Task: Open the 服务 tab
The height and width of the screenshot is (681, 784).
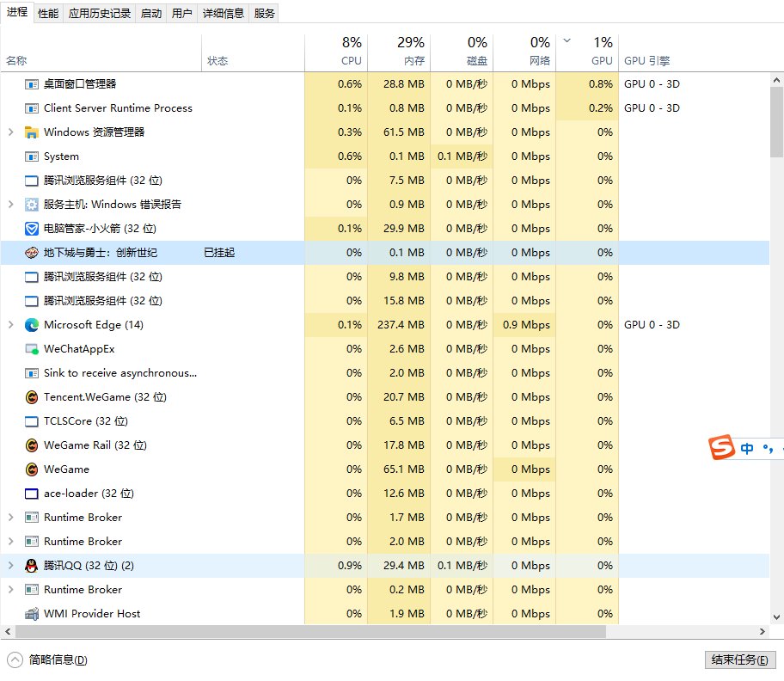Action: tap(264, 14)
